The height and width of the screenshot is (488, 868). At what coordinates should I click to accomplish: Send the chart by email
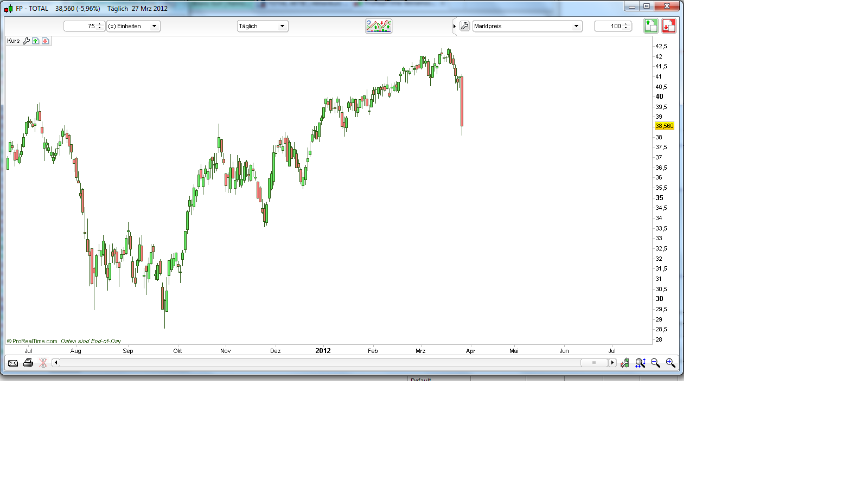pyautogui.click(x=13, y=363)
